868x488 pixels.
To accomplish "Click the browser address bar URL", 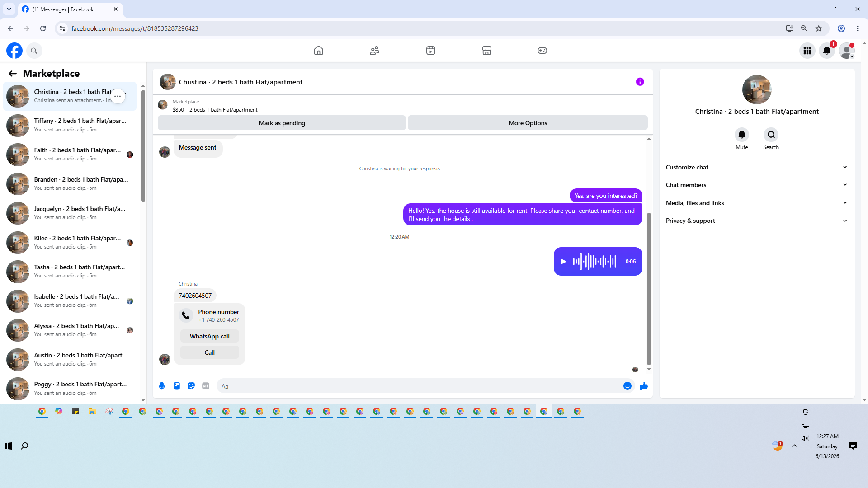I will pos(135,28).
